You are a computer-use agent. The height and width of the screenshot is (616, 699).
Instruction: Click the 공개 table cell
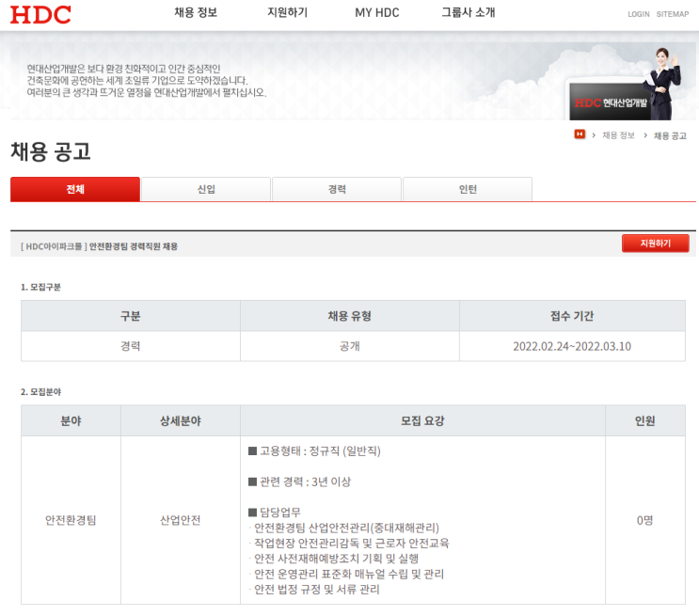(x=350, y=346)
